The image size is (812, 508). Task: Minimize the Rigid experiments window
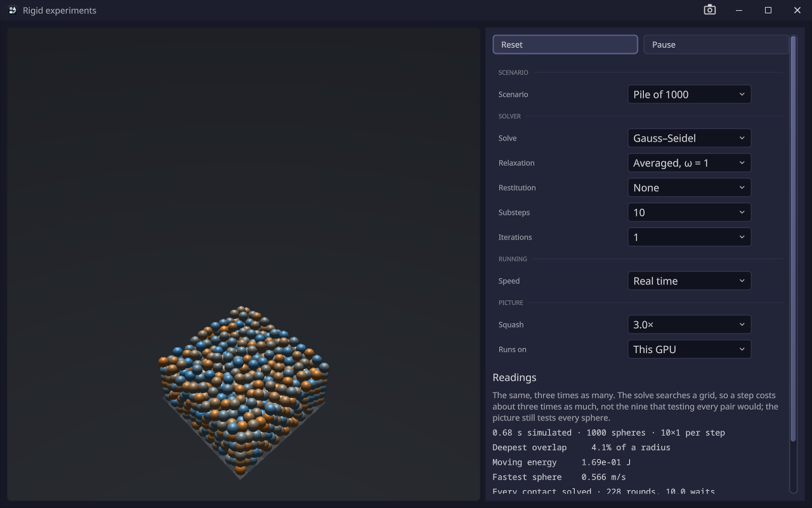click(739, 10)
